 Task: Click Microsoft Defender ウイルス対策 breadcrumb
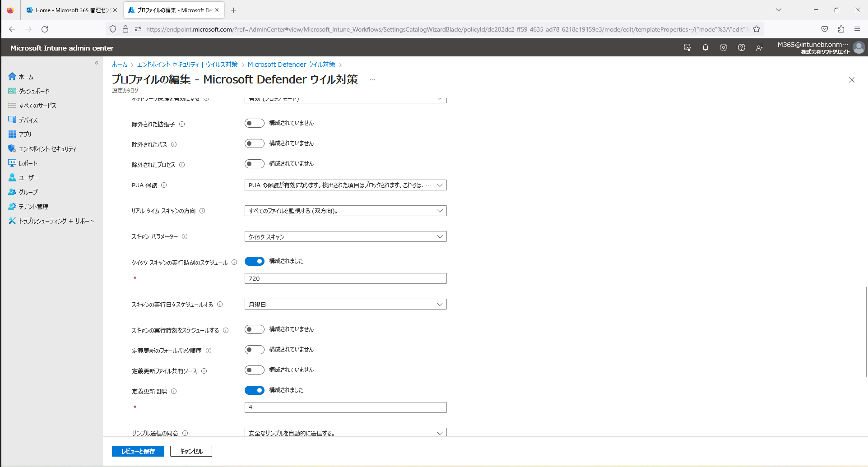(x=292, y=65)
